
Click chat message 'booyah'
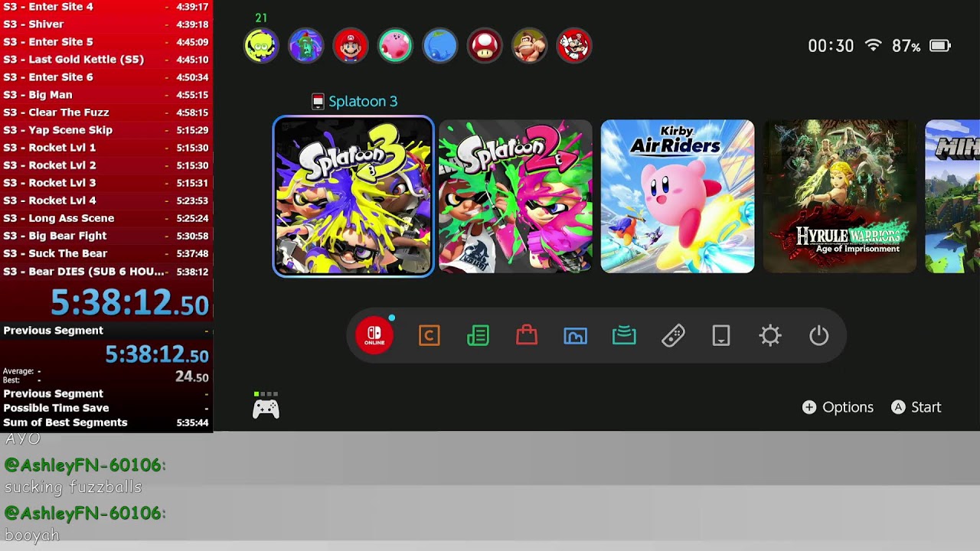(x=31, y=535)
